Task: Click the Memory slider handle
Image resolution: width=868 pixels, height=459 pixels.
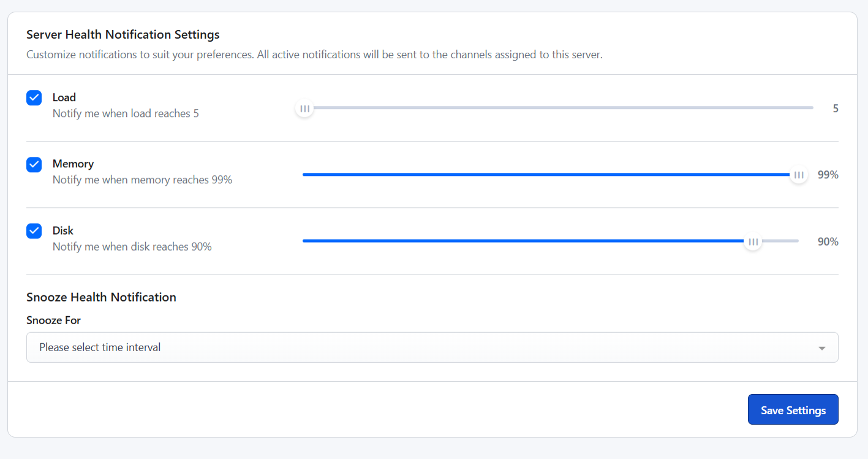Action: [798, 175]
